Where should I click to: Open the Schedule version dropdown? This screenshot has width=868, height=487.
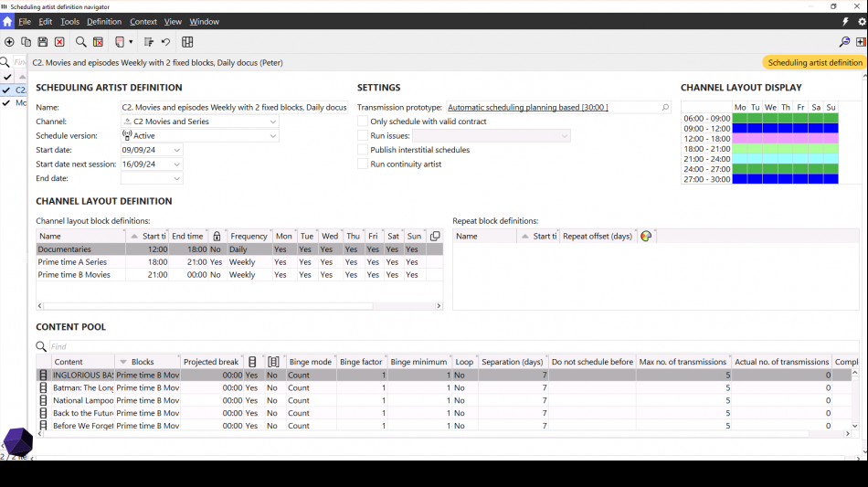[x=273, y=136]
